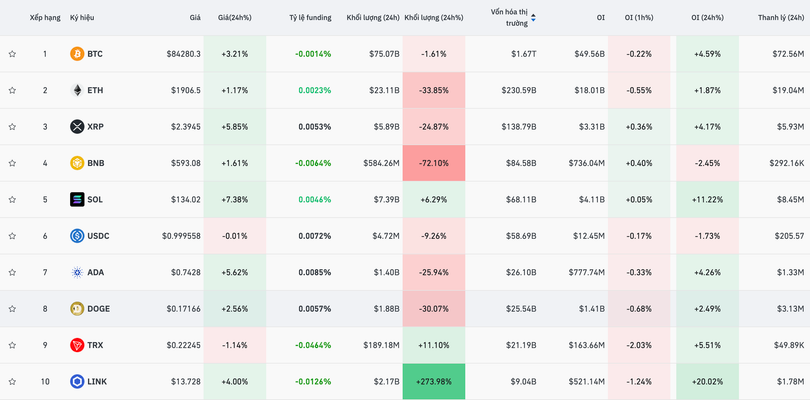Screen dimensions: 810x400
Task: Click the BNB coin icon
Action: 77,163
